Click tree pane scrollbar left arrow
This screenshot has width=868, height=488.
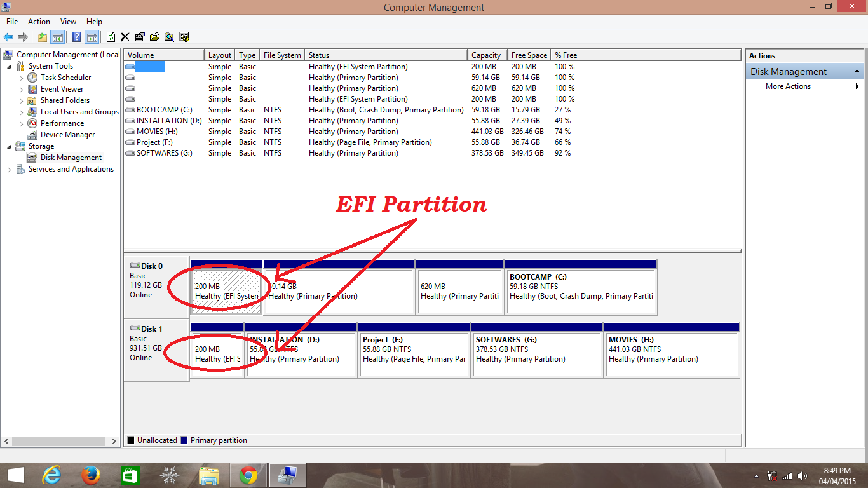pos(6,441)
